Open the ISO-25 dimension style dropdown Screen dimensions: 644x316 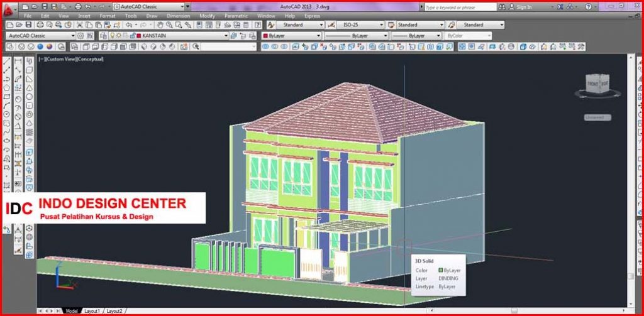[360, 25]
